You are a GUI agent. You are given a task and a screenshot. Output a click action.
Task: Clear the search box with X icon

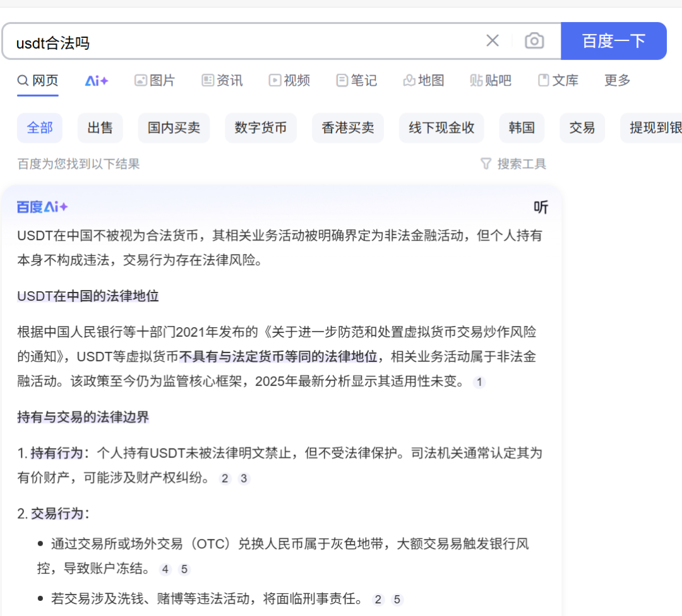[x=493, y=41]
